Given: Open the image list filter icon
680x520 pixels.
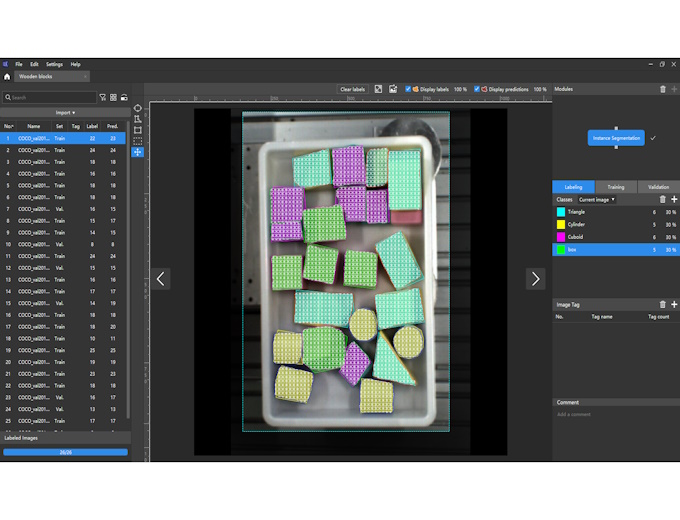Looking at the screenshot, I should 103,98.
